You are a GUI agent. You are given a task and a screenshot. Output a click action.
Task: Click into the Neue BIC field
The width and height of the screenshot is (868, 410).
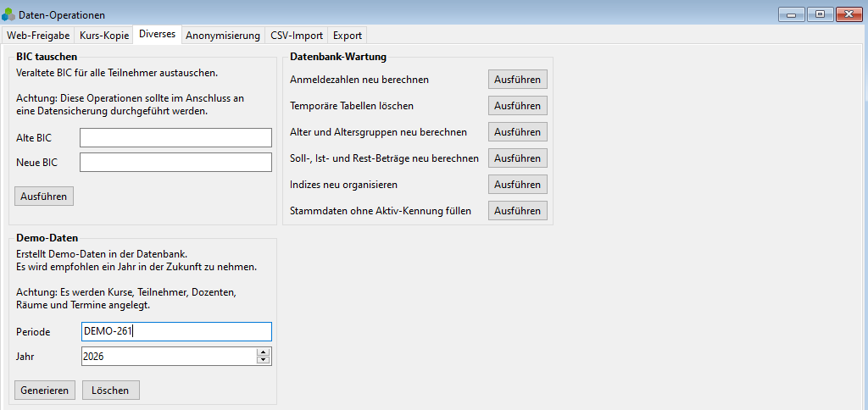pyautogui.click(x=176, y=163)
